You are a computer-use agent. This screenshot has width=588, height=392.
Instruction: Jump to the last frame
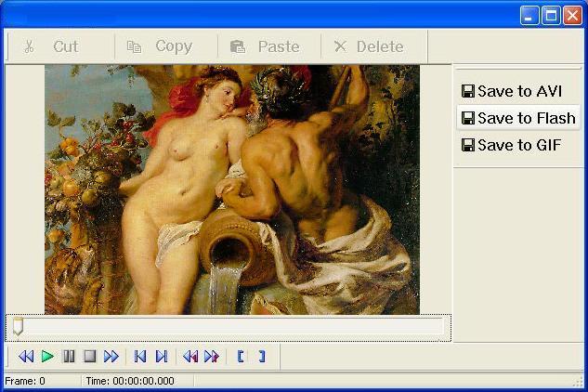tap(162, 356)
